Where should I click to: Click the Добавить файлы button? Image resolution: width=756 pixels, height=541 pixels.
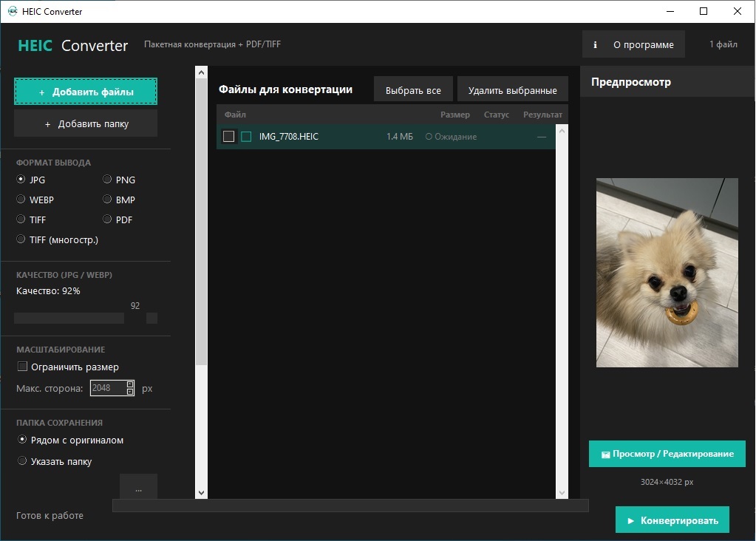pos(86,92)
